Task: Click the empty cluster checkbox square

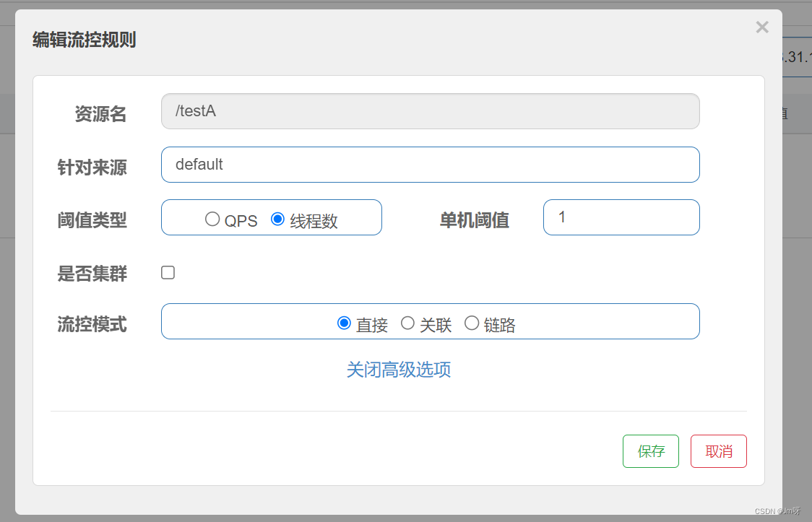Action: [168, 272]
